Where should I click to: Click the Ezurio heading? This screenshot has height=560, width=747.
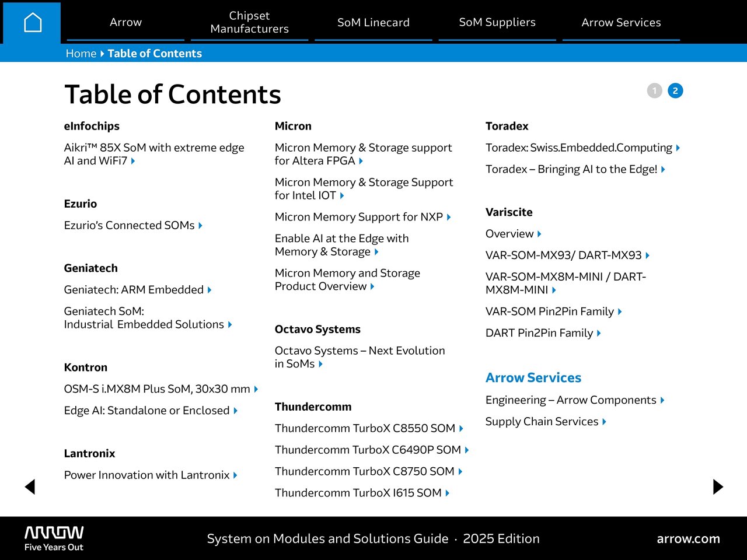tap(81, 204)
